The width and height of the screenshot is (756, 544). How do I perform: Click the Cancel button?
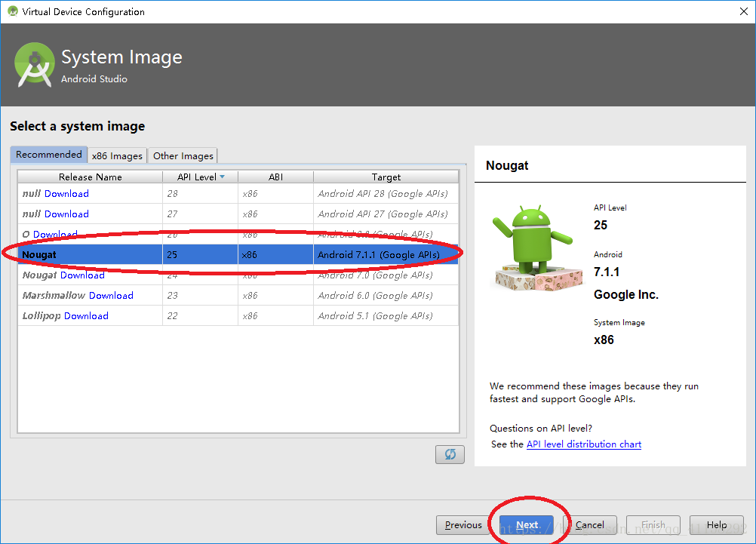click(x=590, y=524)
